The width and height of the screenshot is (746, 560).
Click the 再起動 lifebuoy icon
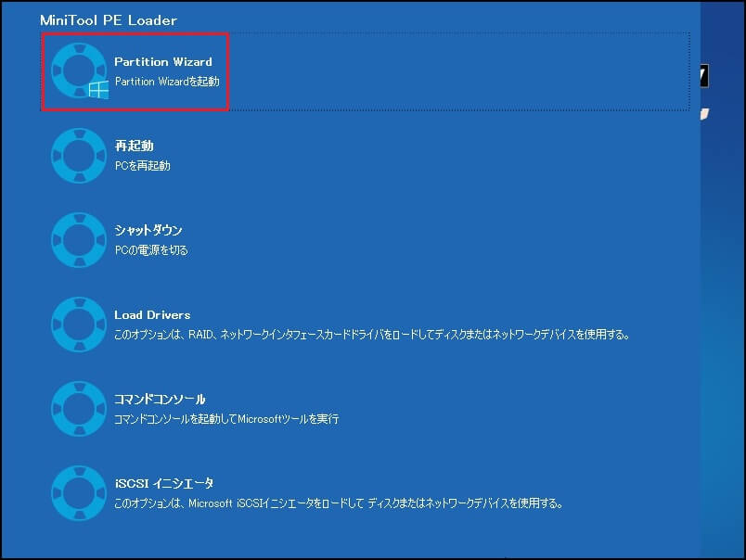click(79, 156)
